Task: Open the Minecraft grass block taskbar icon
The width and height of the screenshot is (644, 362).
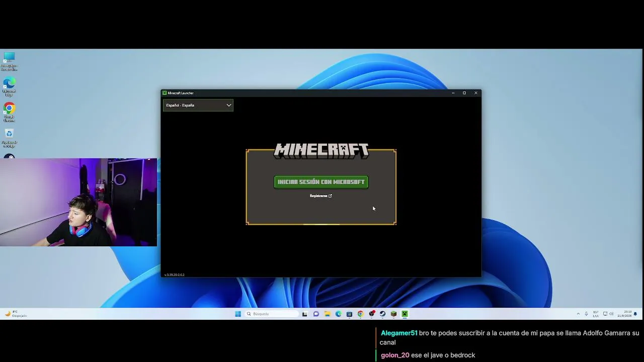Action: [x=393, y=314]
